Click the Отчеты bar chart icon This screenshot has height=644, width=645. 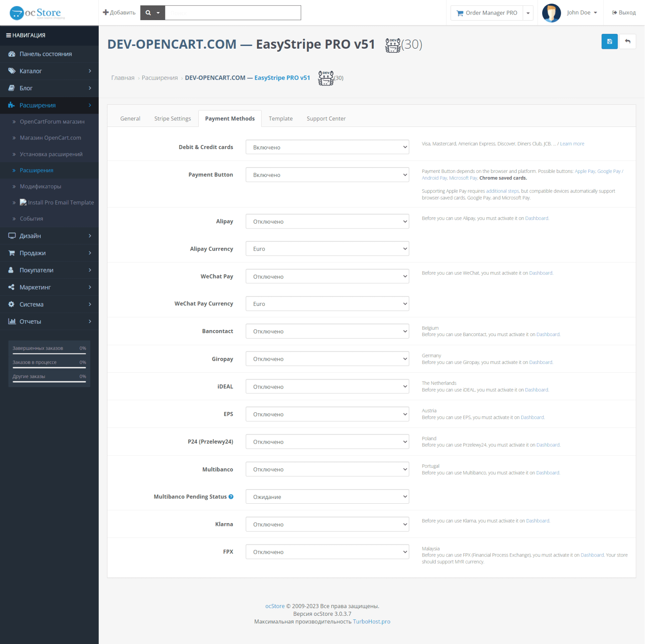pyautogui.click(x=12, y=322)
